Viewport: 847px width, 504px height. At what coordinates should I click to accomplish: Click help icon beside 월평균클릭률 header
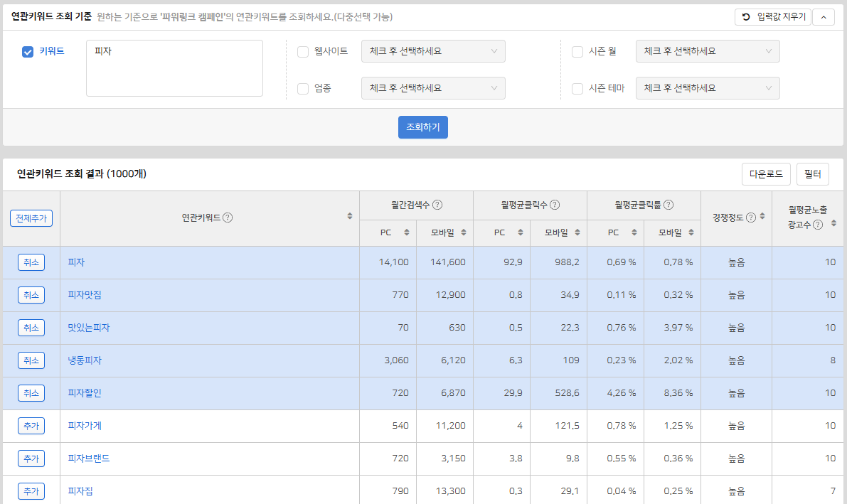668,205
